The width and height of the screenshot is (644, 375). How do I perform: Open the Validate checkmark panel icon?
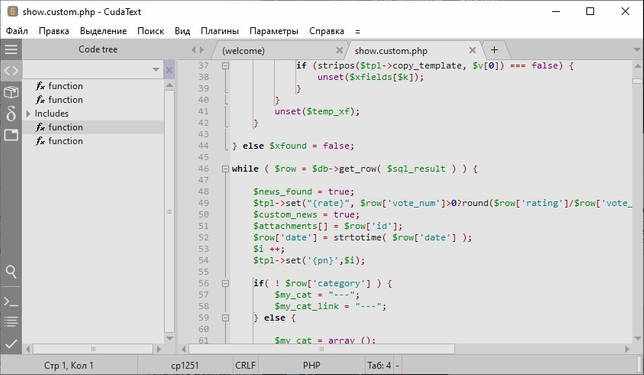[11, 343]
